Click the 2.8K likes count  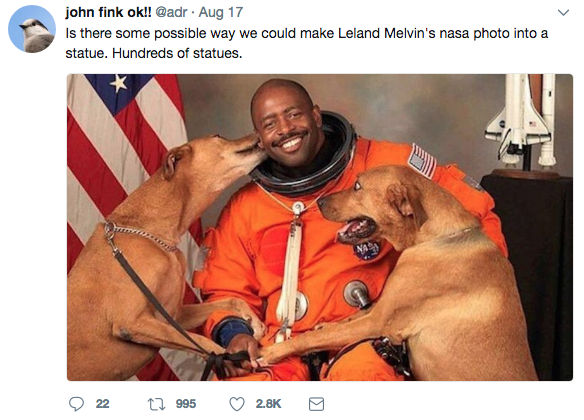[268, 404]
